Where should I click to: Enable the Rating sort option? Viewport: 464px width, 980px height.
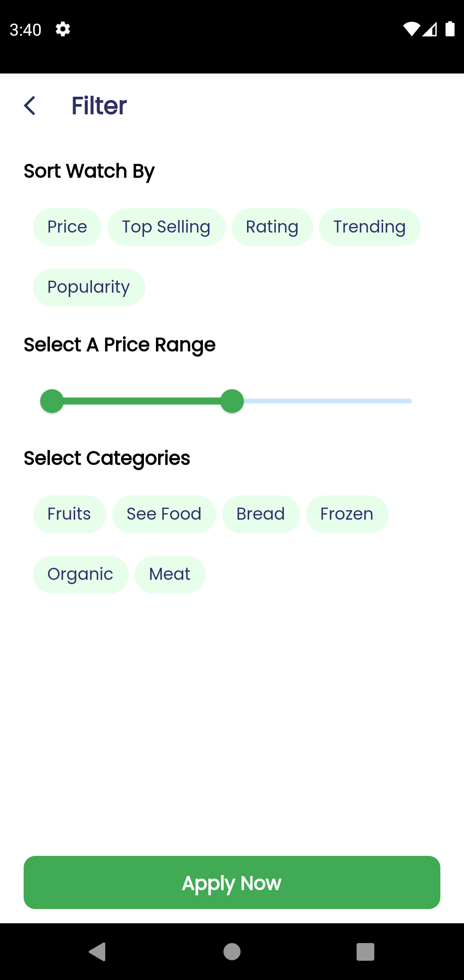[x=272, y=227]
